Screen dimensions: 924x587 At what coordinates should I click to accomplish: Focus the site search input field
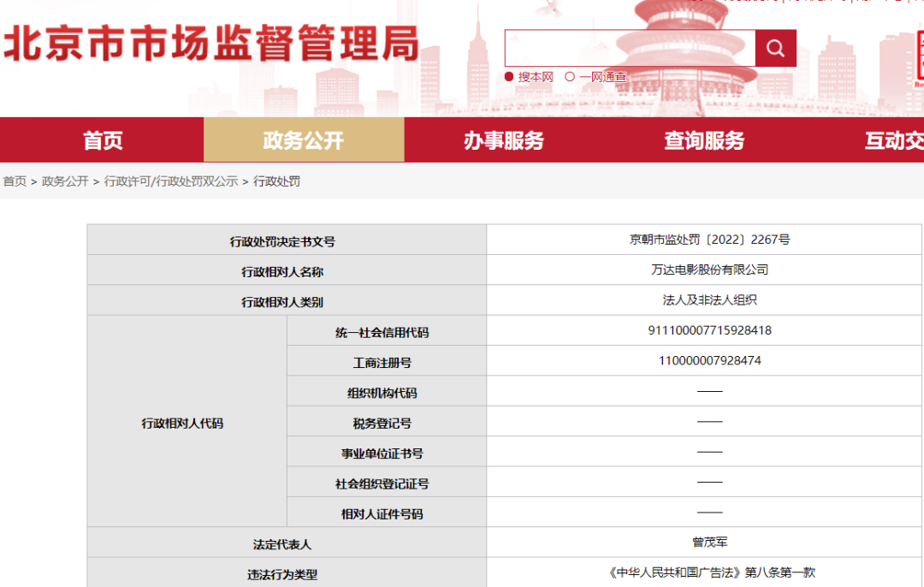630,48
